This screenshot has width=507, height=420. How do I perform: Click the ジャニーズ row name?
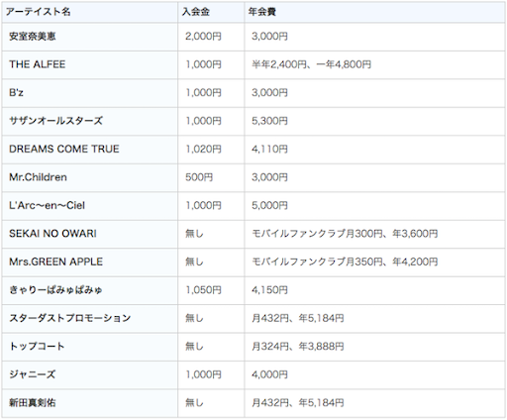tap(33, 374)
